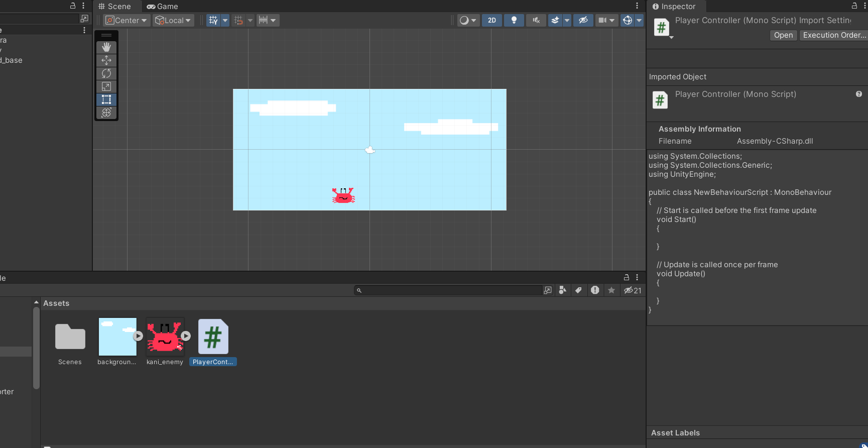
Task: Select the Hand (View) tool
Action: point(106,47)
